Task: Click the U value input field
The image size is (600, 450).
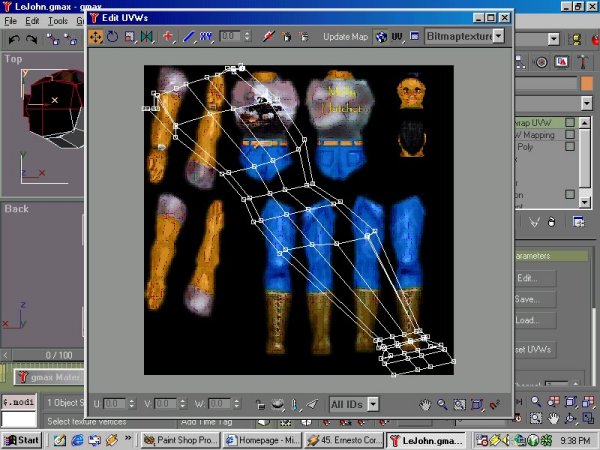Action: click(114, 404)
